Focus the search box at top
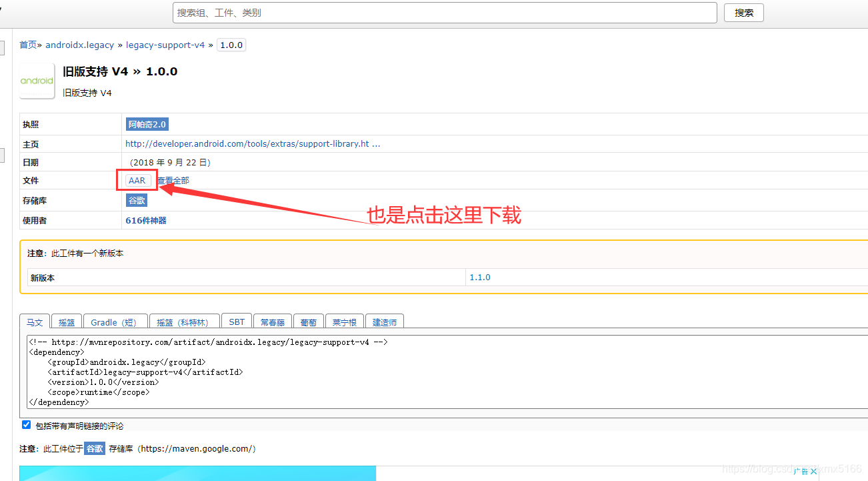 pyautogui.click(x=445, y=13)
